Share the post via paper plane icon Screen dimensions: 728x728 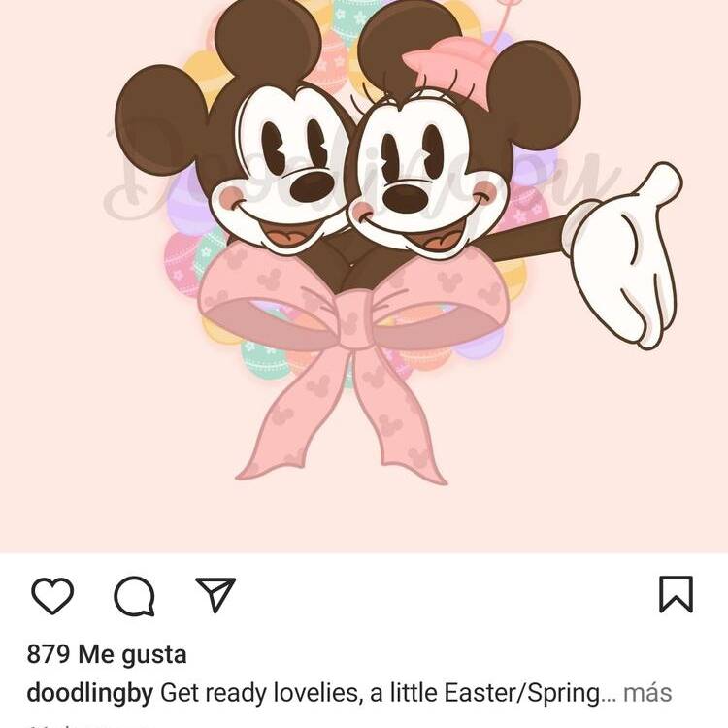(x=215, y=595)
